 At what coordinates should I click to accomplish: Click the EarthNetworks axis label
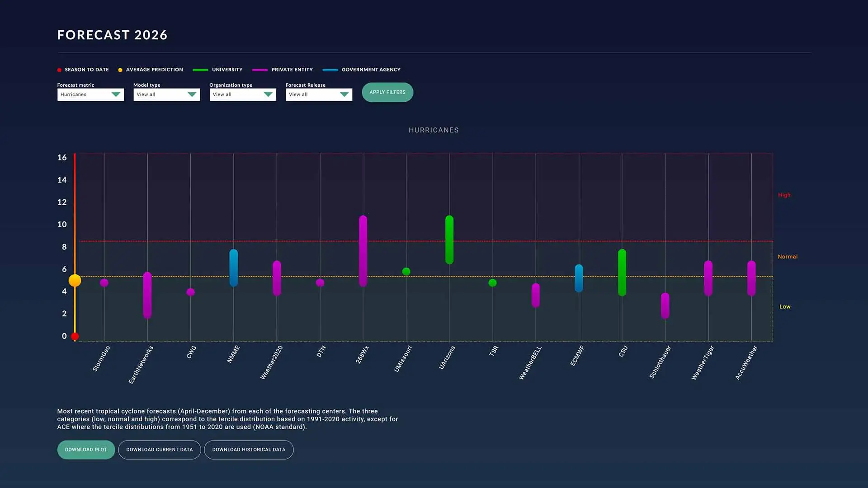coord(141,365)
